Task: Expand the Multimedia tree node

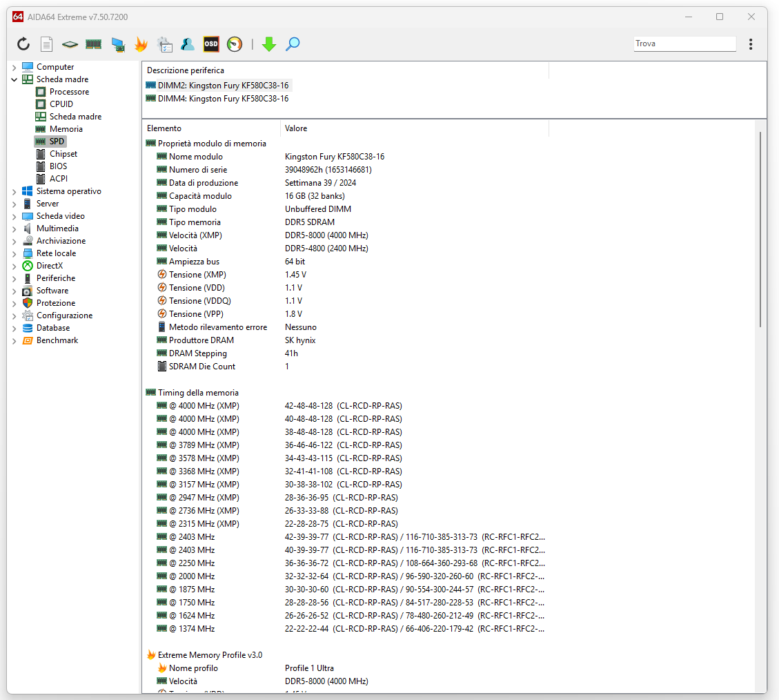Action: tap(14, 229)
